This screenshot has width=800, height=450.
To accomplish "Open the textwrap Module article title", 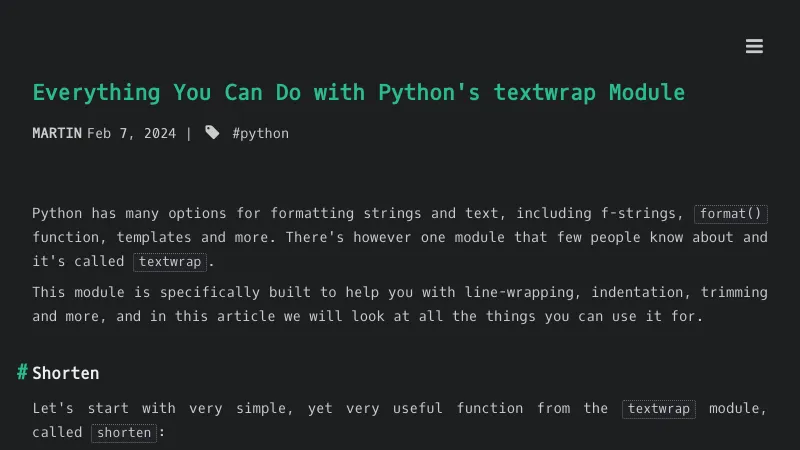I will tap(358, 93).
